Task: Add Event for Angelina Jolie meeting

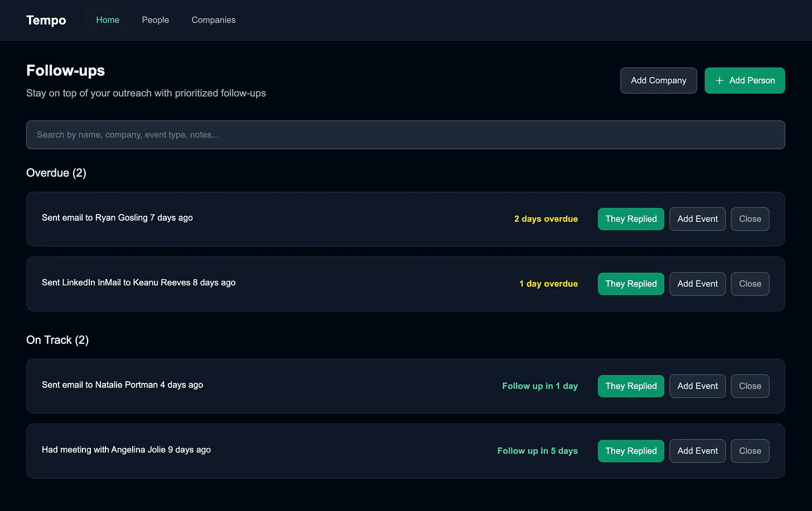Action: [x=697, y=451]
